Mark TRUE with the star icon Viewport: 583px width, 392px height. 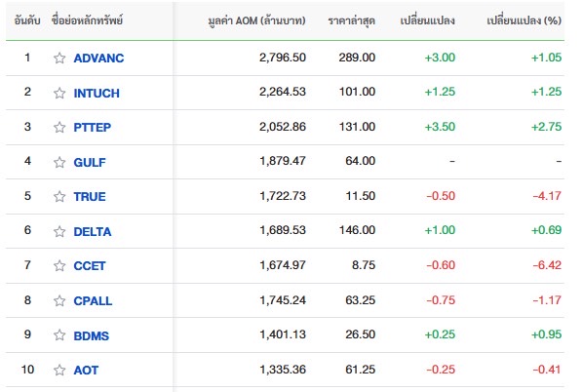click(x=59, y=196)
